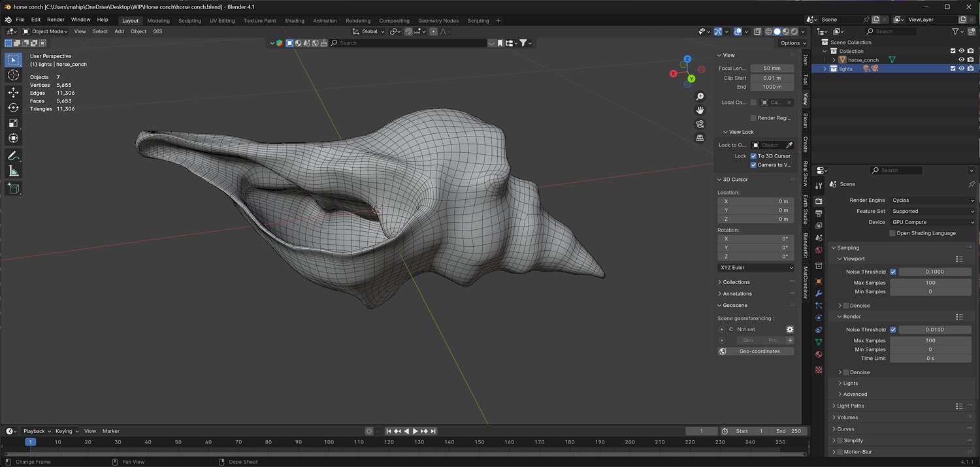Hide horse_conch in viewport via eye icon
The height and width of the screenshot is (467, 980).
[x=961, y=59]
